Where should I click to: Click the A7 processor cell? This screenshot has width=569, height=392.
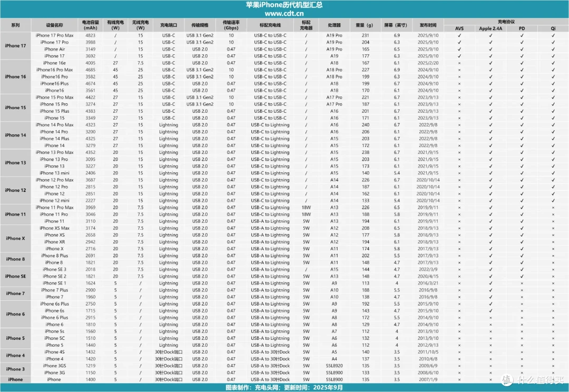point(334,331)
